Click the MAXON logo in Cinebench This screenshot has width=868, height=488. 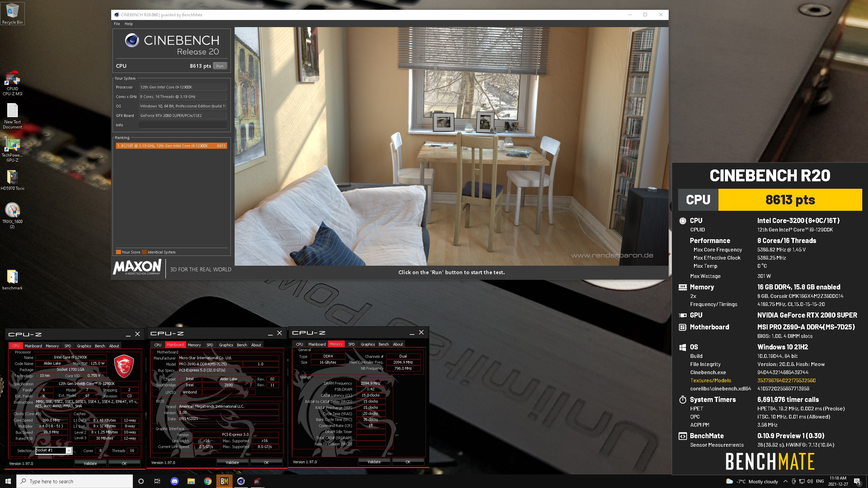coord(137,267)
